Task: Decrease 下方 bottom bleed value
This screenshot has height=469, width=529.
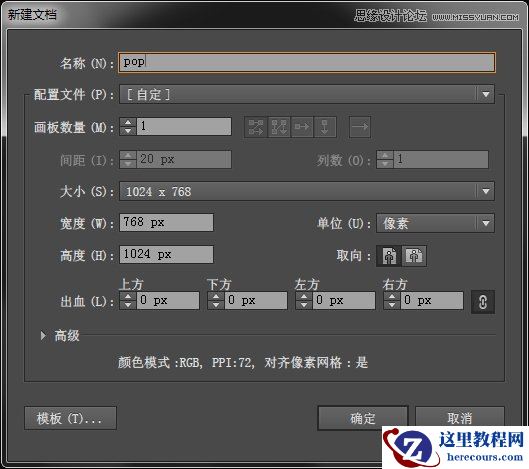Action: (x=216, y=305)
